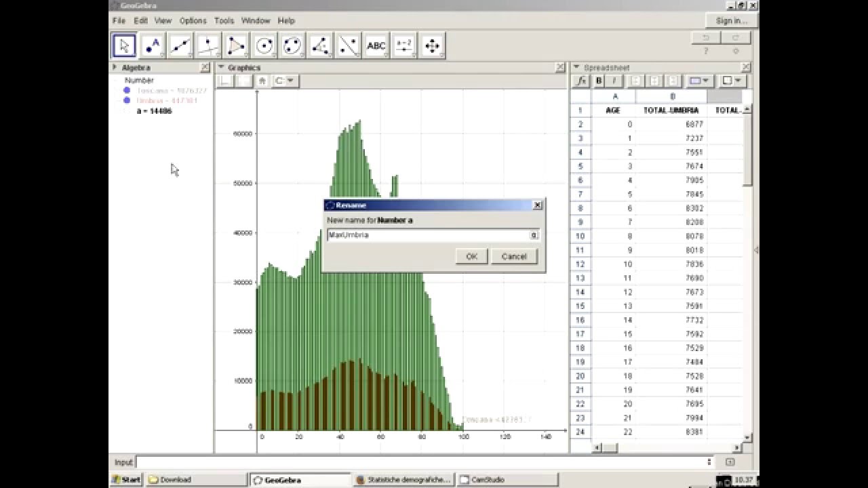Click the fx function icon in Spreadsheet toolbar
This screenshot has height=488, width=868.
(581, 81)
